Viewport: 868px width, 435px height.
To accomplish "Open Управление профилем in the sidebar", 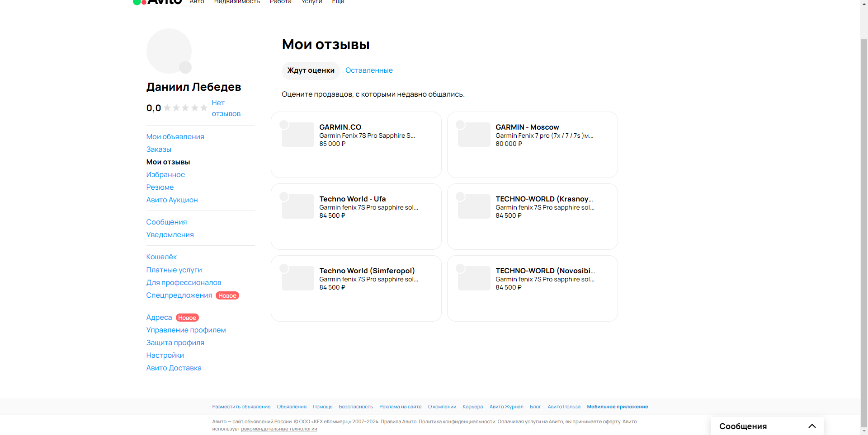I will click(186, 330).
